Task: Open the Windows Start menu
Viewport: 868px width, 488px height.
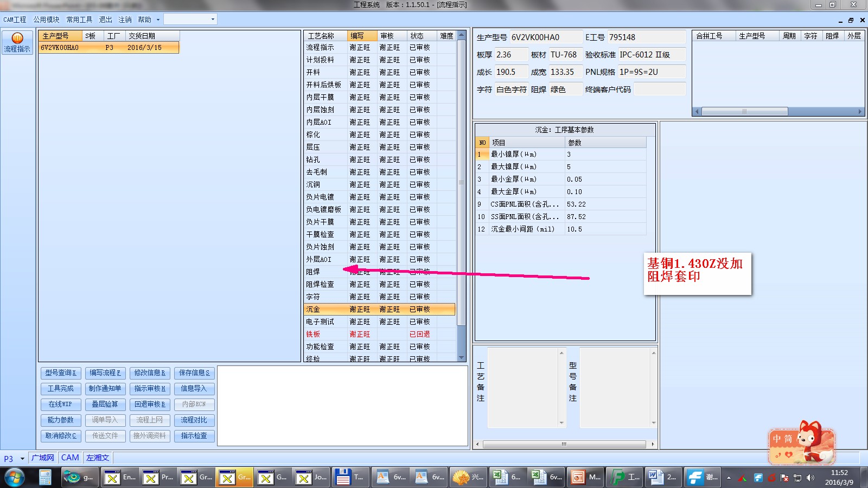Action: click(15, 477)
